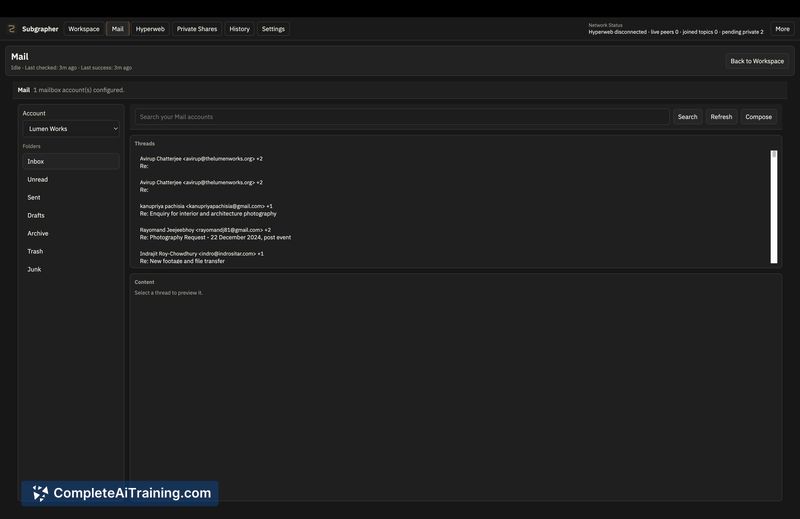Click the Subgrapher logo icon
Screen dimensions: 800x519
[x=12, y=29]
